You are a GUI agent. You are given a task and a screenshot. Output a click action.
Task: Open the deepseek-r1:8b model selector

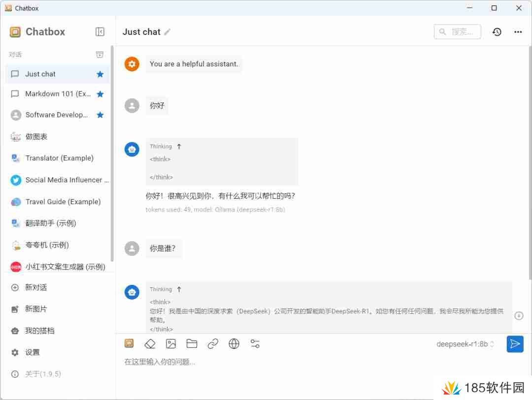pyautogui.click(x=465, y=344)
